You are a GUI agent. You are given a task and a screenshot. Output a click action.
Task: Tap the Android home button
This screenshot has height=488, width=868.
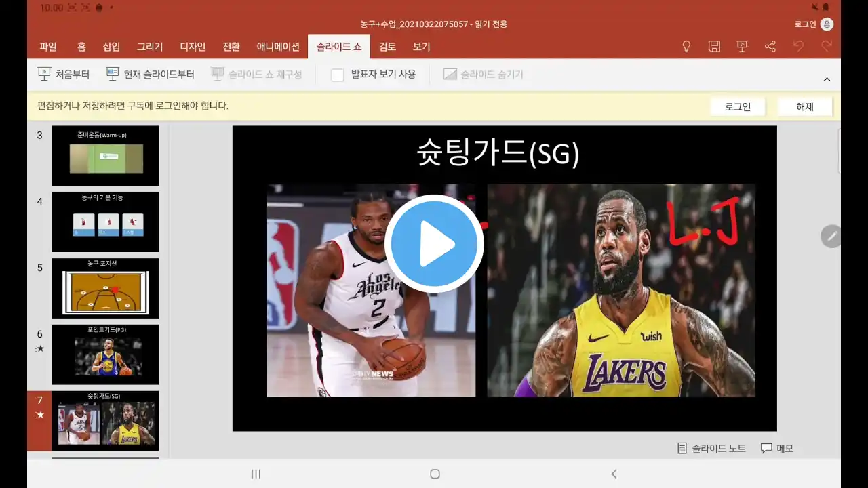(435, 474)
